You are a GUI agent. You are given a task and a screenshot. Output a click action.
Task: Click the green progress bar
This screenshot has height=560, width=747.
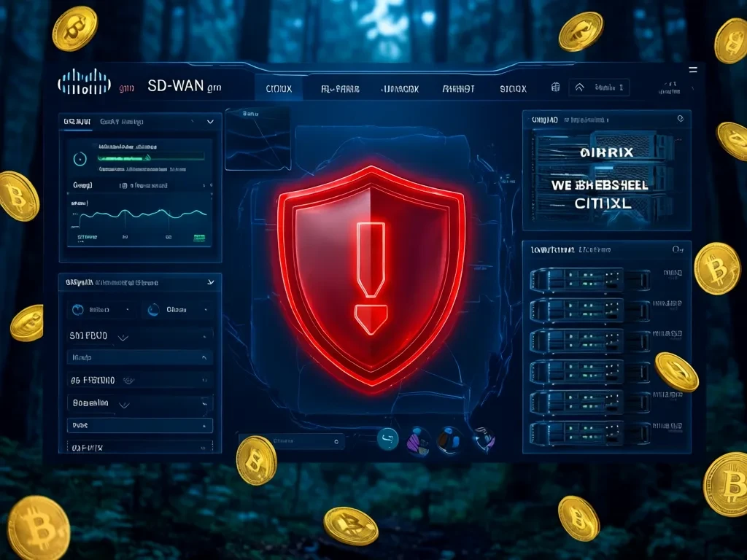pyautogui.click(x=151, y=157)
